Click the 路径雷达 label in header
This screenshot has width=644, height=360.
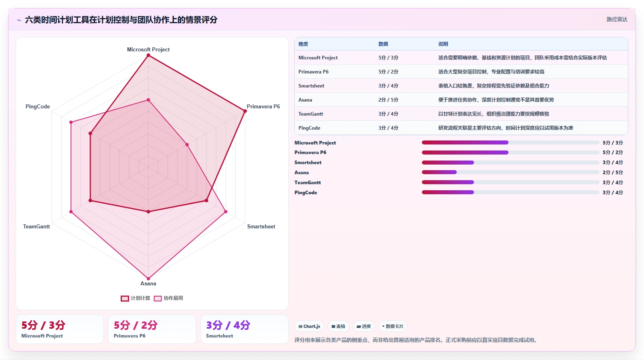tap(617, 19)
